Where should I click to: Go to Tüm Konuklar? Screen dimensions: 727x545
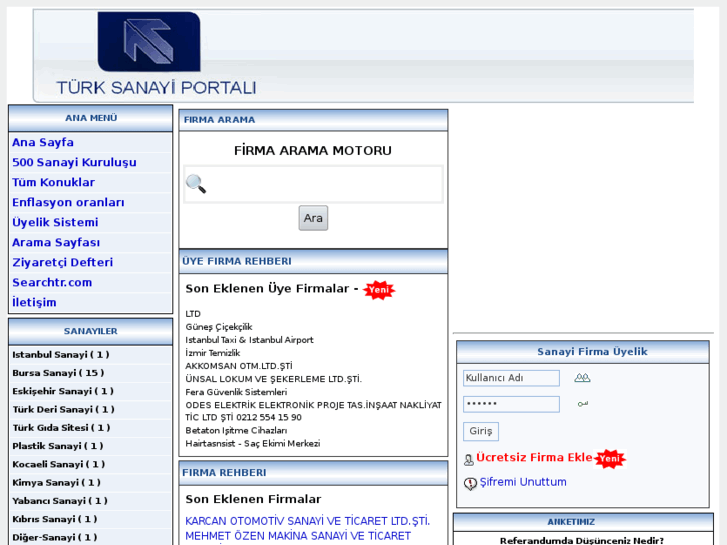point(53,182)
